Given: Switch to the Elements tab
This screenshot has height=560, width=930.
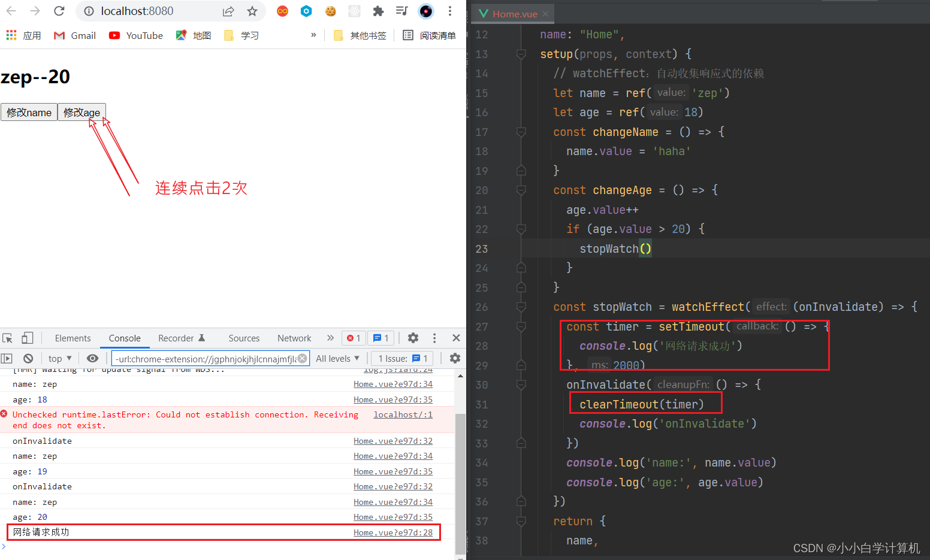Looking at the screenshot, I should [x=73, y=338].
